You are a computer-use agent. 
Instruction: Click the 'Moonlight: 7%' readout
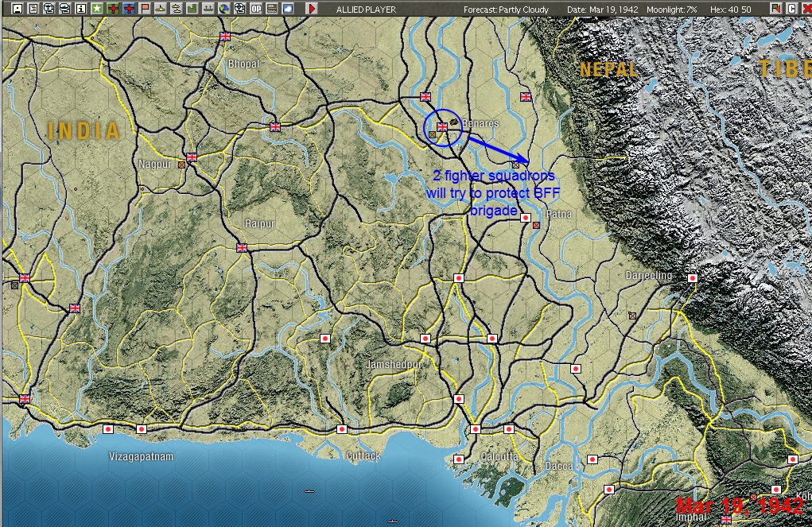(x=672, y=10)
